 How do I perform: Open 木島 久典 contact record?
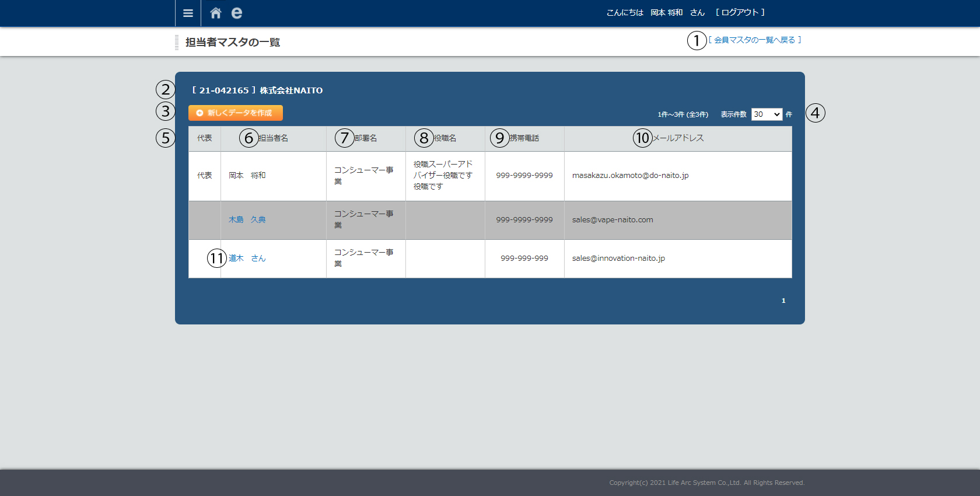pyautogui.click(x=247, y=220)
